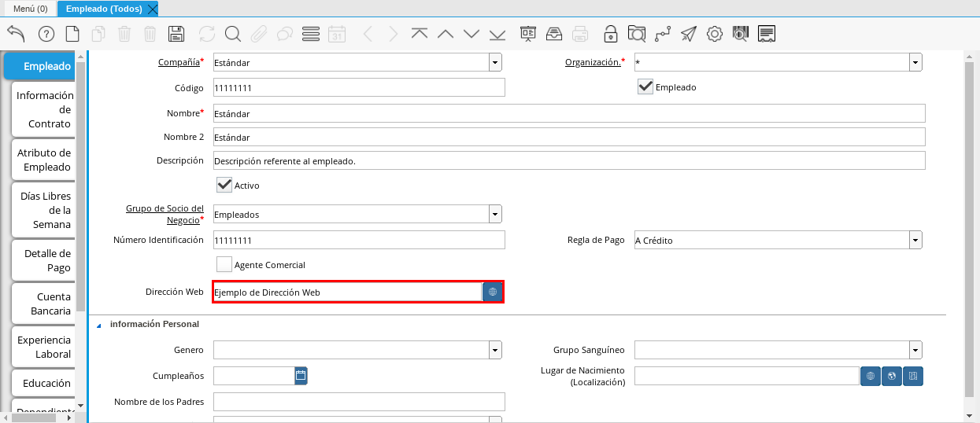Click the side tab list scrollbar down arrow

click(x=80, y=406)
